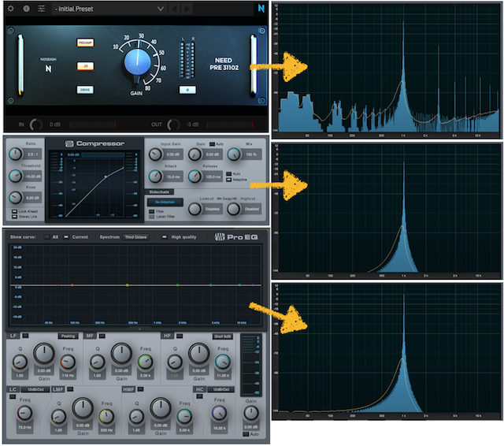Click the HF band label button

[168, 336]
